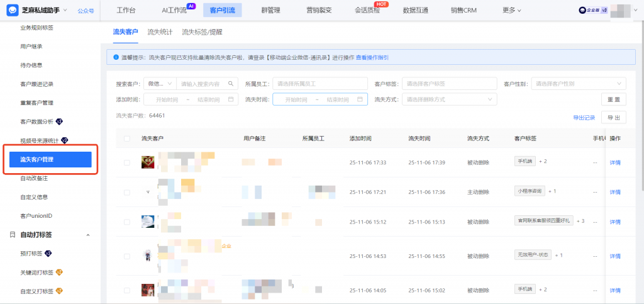Check the row added 25-11-06 17:33
644x304 pixels.
pyautogui.click(x=127, y=162)
